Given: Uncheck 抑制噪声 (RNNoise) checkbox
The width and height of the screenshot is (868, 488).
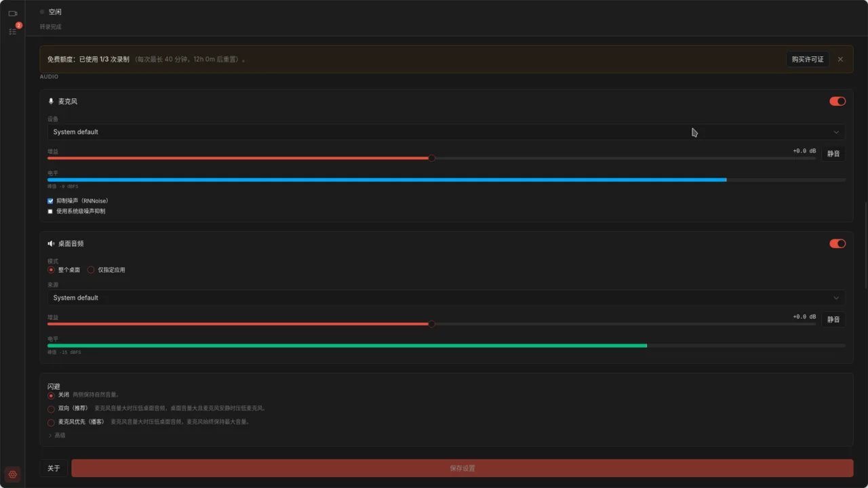Looking at the screenshot, I should (x=50, y=201).
